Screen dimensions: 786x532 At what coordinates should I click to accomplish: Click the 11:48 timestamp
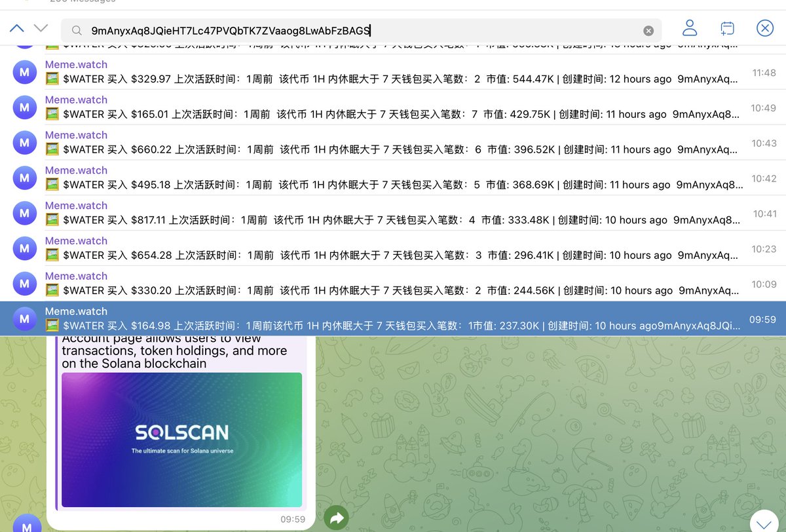pos(764,73)
